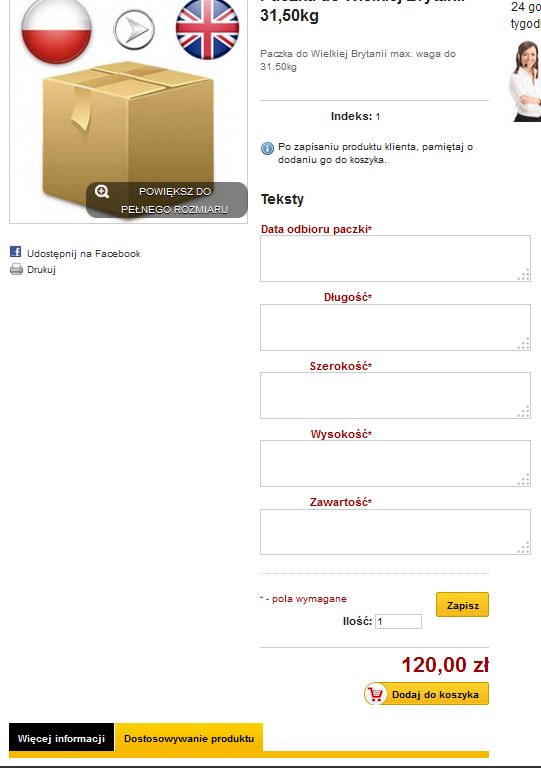Add the parcel with Dodaj do koszyka

426,694
